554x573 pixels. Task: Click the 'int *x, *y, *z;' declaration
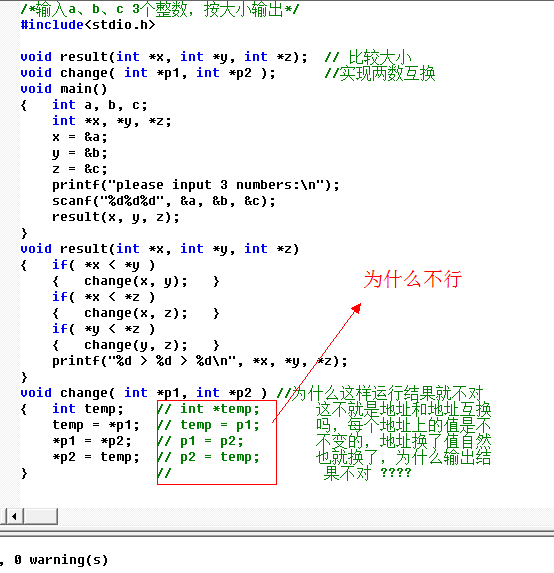click(112, 121)
